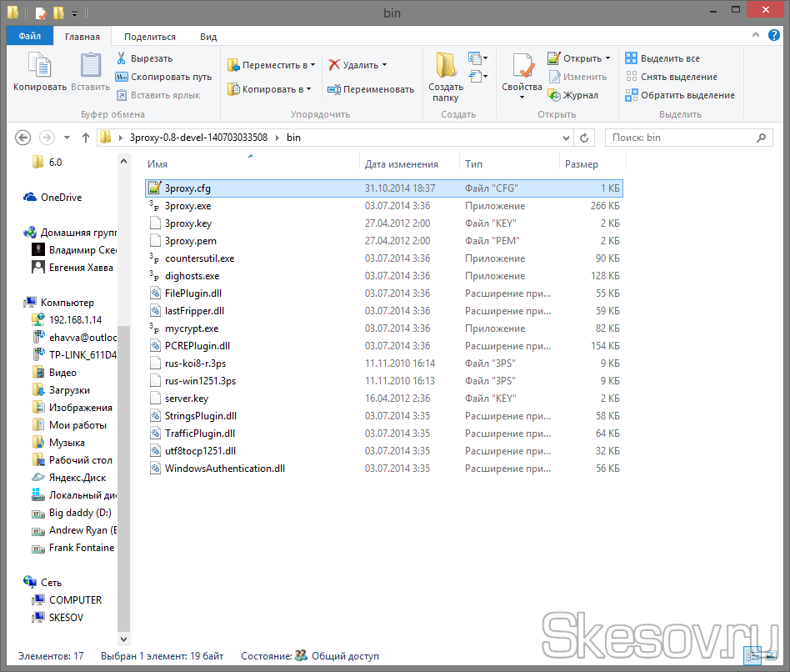Click the Вырезать scissors icon
This screenshot has height=672, width=790.
122,58
